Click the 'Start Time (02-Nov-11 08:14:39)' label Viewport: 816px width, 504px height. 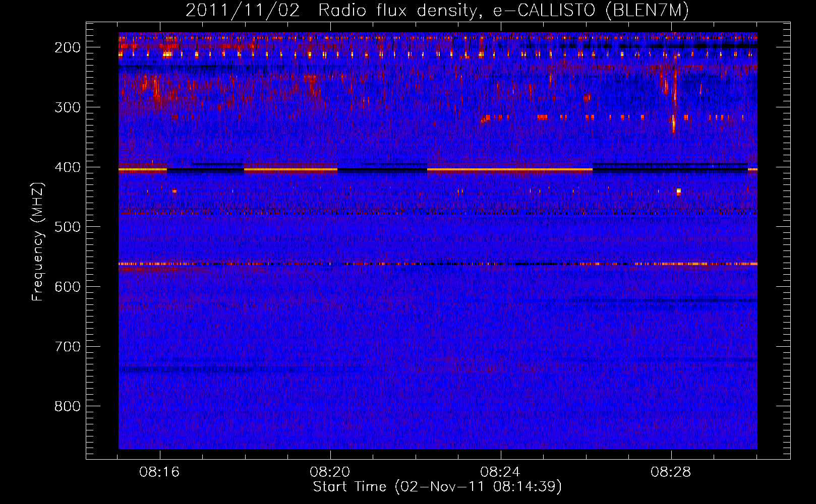point(437,487)
